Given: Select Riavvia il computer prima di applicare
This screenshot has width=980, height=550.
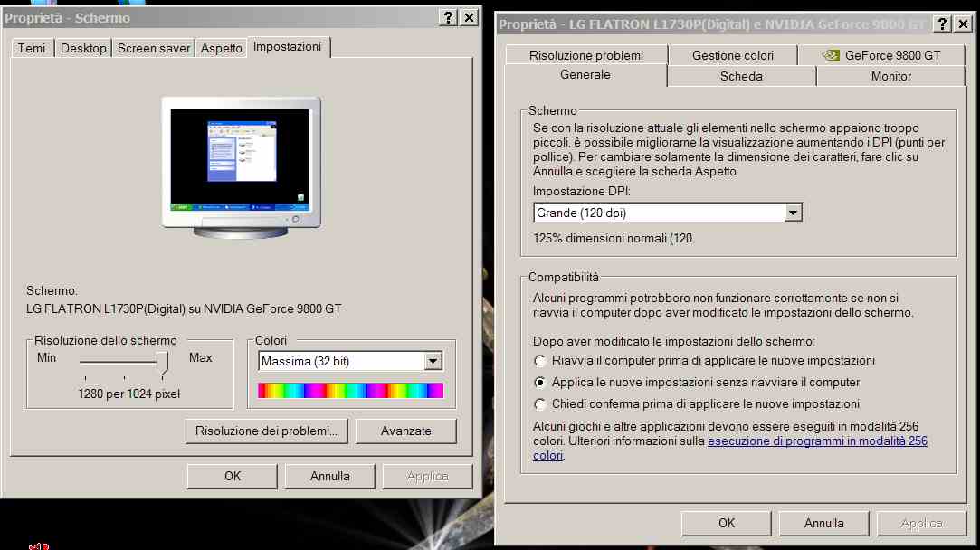Looking at the screenshot, I should click(704, 361).
